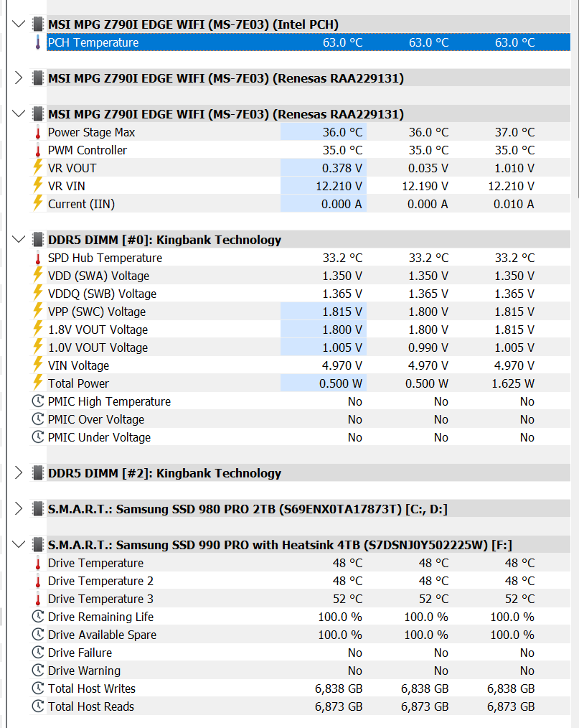
Task: Select the PCH Temperature row
Action: tap(309, 42)
